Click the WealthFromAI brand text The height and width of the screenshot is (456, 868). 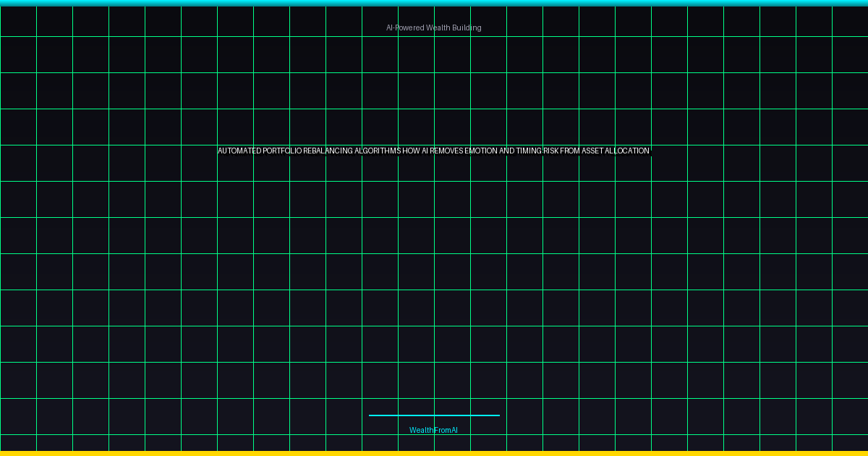[x=433, y=430]
